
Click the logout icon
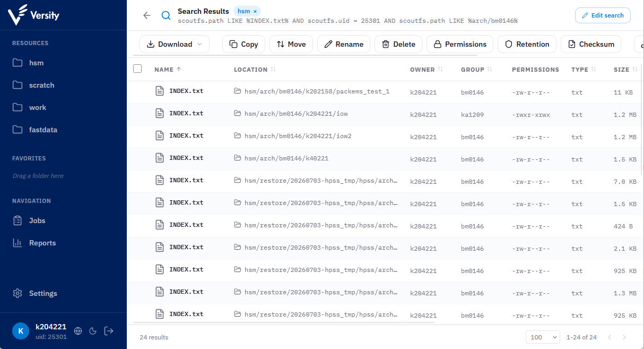pyautogui.click(x=109, y=331)
